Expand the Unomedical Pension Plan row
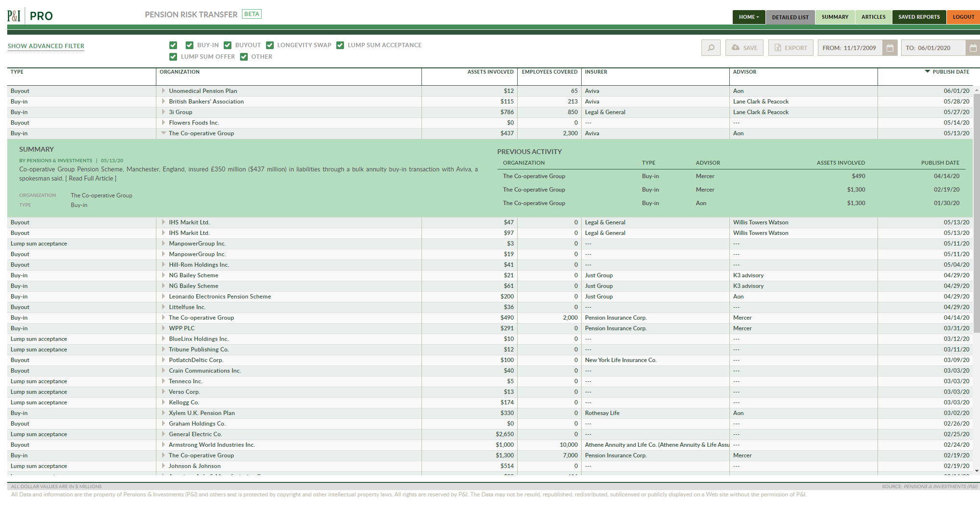 tap(164, 91)
